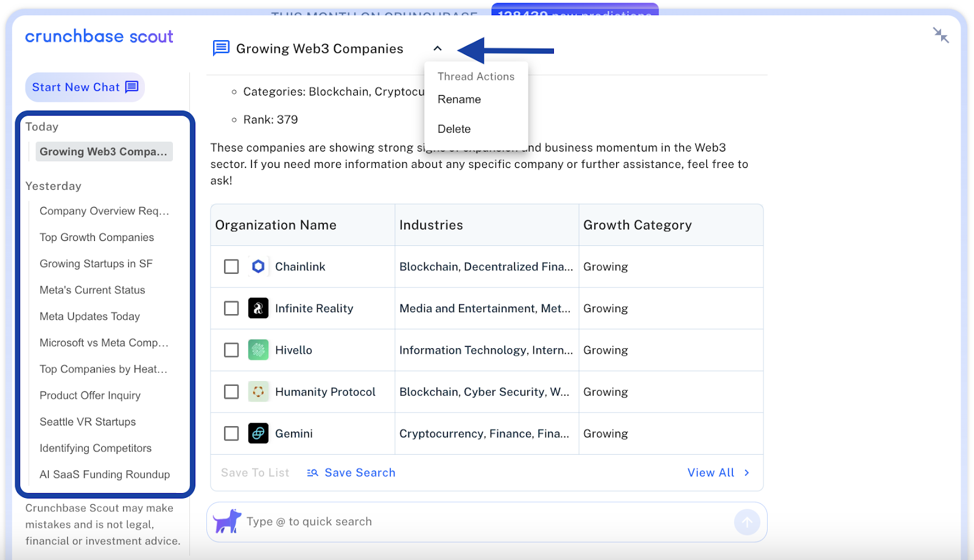Viewport: 974px width, 560px height.
Task: Open Seattle VR Startups chat
Action: tap(88, 422)
